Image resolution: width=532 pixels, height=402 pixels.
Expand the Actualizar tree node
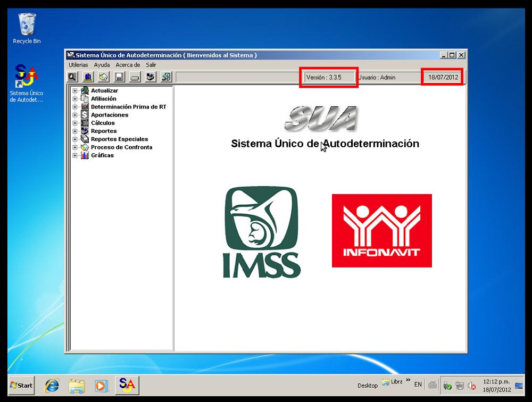75,90
